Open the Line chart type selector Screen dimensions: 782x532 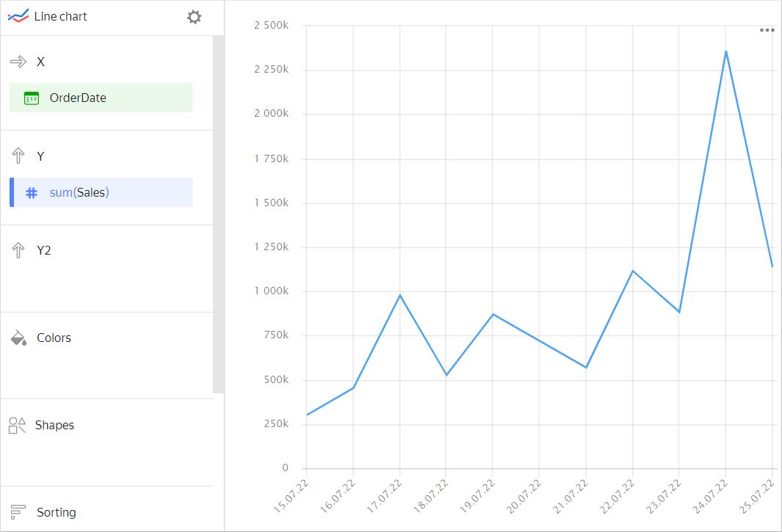point(61,17)
